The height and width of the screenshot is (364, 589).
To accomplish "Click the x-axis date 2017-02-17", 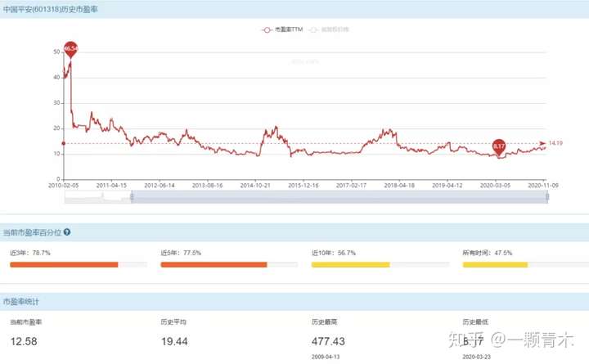I will click(x=351, y=186).
